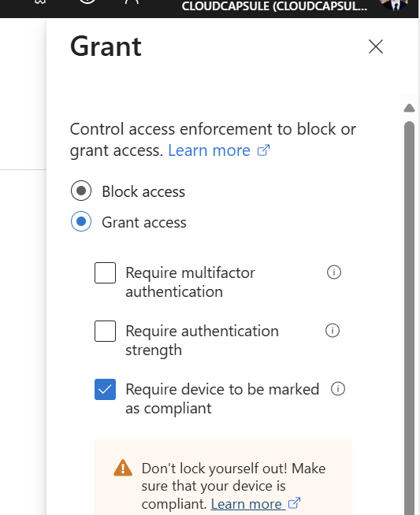This screenshot has height=515, width=420.
Task: Uncheck Require device to be marked compliant
Action: [x=105, y=389]
